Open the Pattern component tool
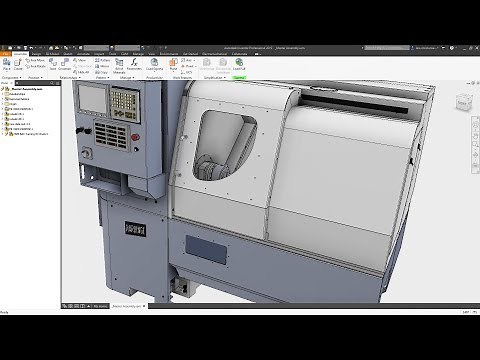 (102, 60)
